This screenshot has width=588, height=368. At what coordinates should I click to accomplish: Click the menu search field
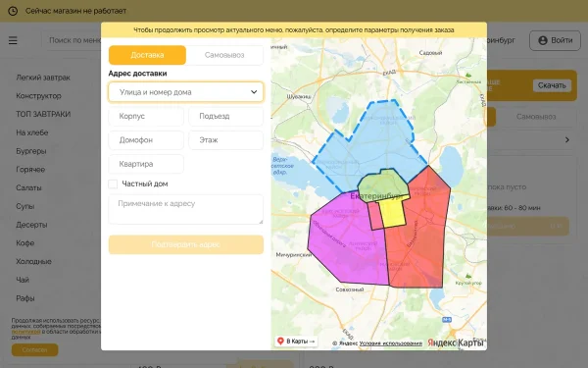[x=72, y=40]
